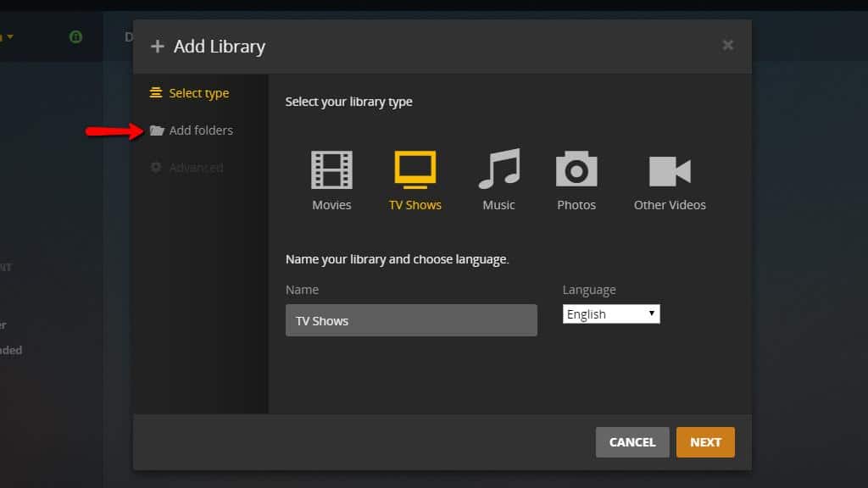Close the Add Library dialog
This screenshot has width=868, height=488.
(727, 46)
